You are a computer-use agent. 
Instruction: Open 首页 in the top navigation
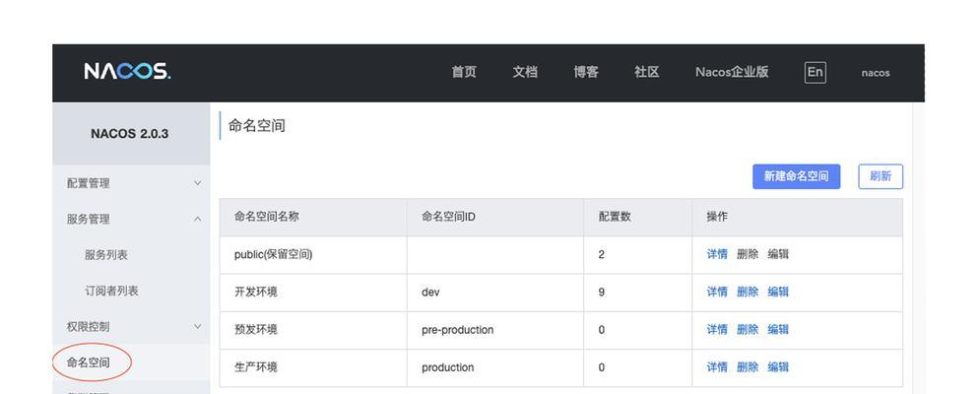click(x=464, y=72)
